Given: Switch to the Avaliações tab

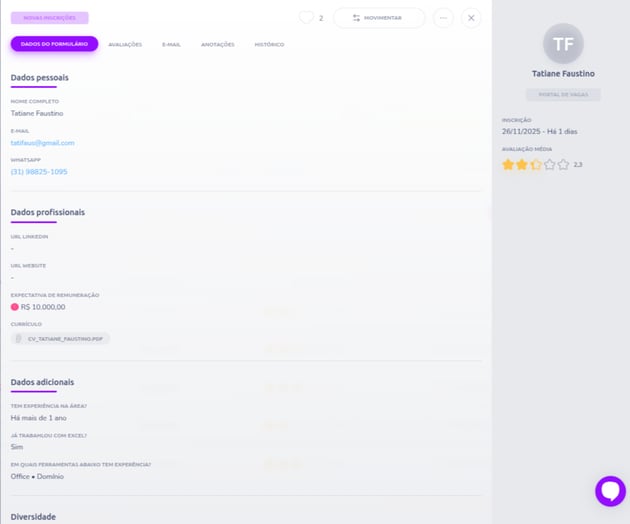Looking at the screenshot, I should coord(125,44).
